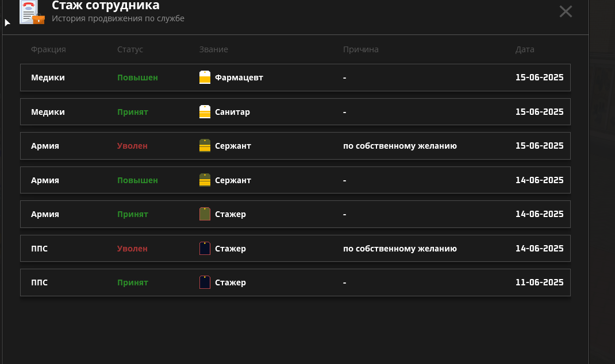
Task: Click the Санитар rank name
Action: pyautogui.click(x=232, y=112)
